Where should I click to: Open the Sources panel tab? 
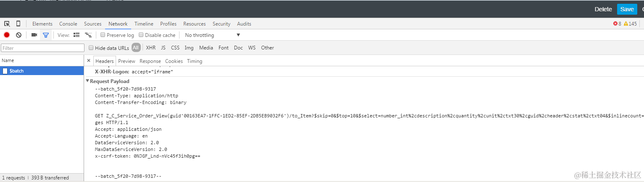click(x=93, y=24)
